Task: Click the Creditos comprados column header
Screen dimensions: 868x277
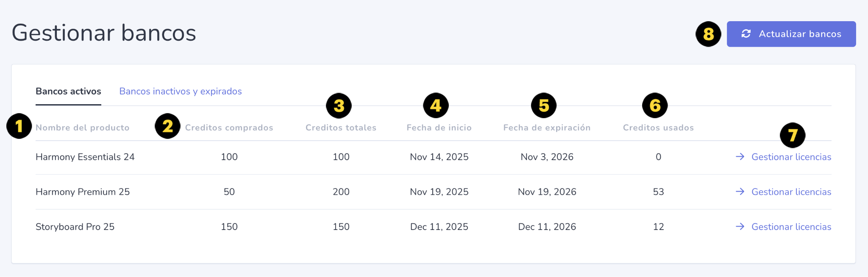Action: (229, 127)
